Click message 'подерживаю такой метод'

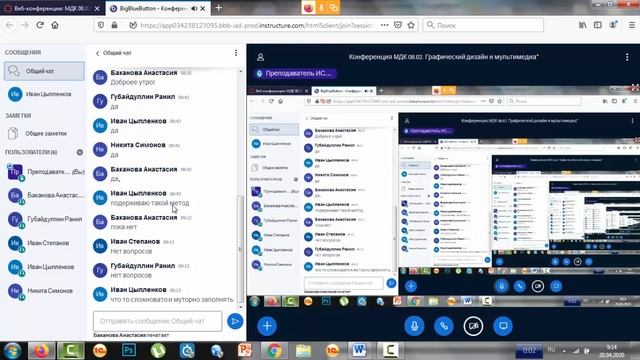click(150, 203)
